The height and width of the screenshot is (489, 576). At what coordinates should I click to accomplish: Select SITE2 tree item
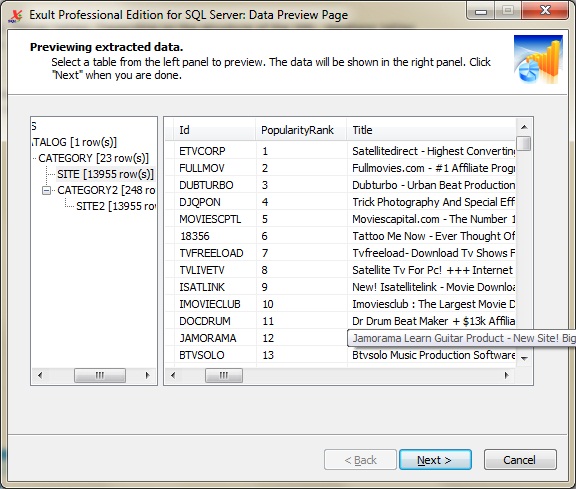[x=116, y=206]
